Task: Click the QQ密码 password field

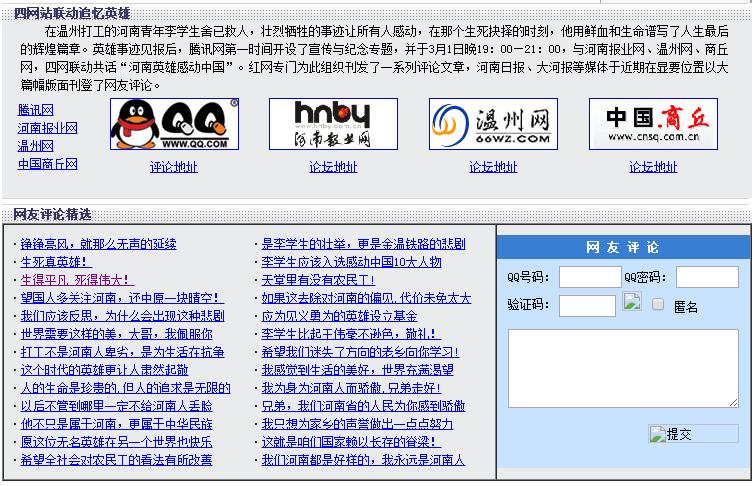Action: click(x=706, y=277)
